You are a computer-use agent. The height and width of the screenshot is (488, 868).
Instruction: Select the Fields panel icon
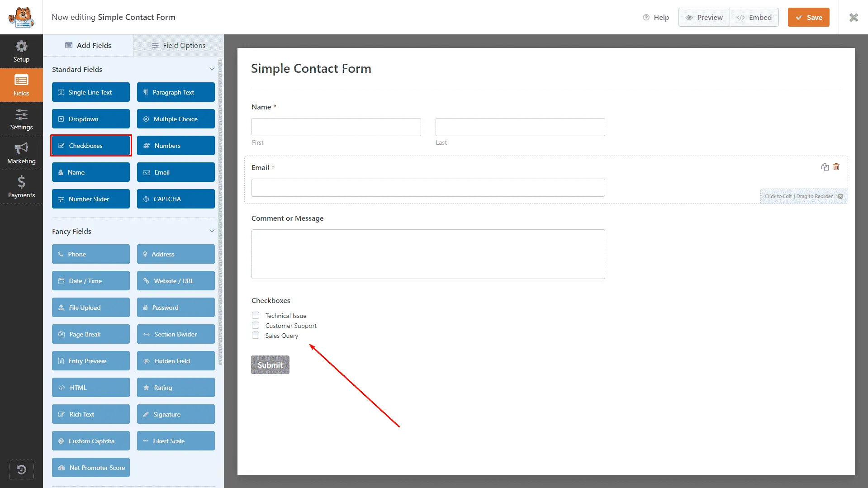coord(21,85)
